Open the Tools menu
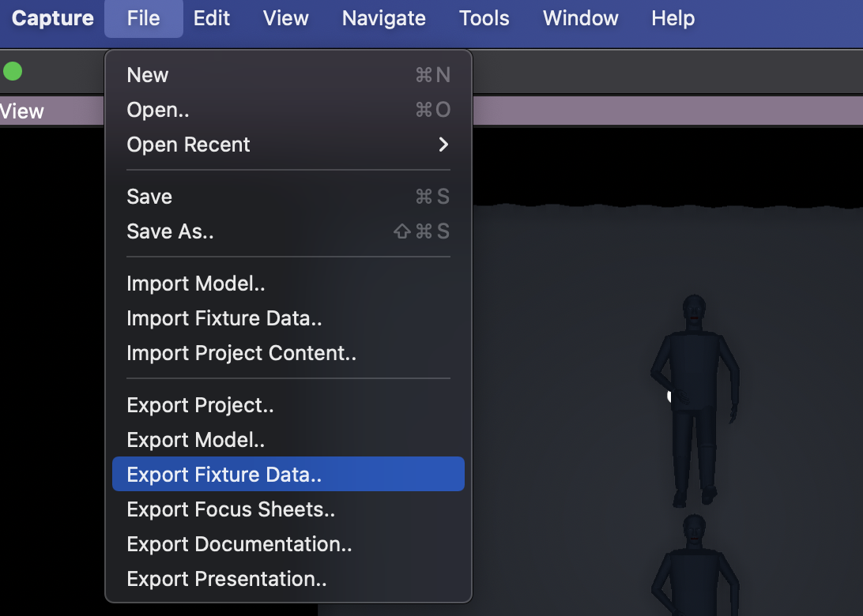 pos(484,19)
